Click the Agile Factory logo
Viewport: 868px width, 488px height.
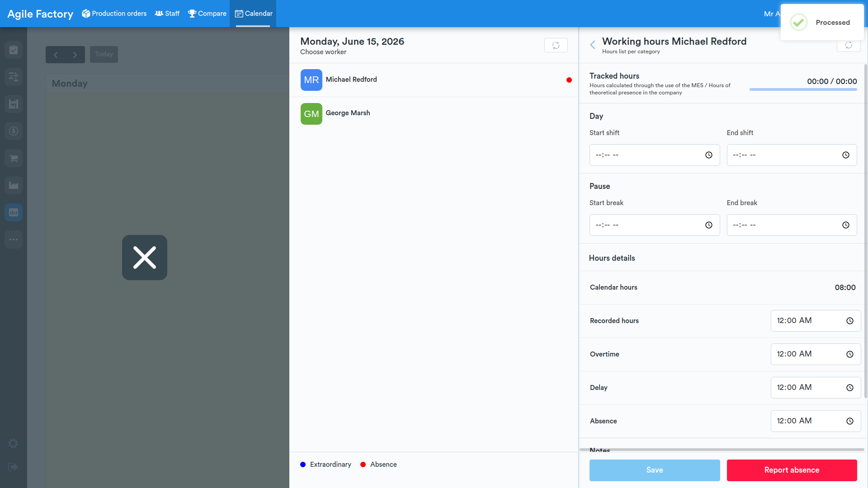point(40,14)
